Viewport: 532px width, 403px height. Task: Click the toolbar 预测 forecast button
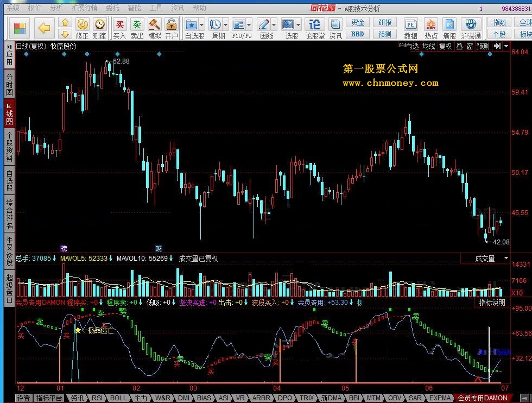[385, 34]
